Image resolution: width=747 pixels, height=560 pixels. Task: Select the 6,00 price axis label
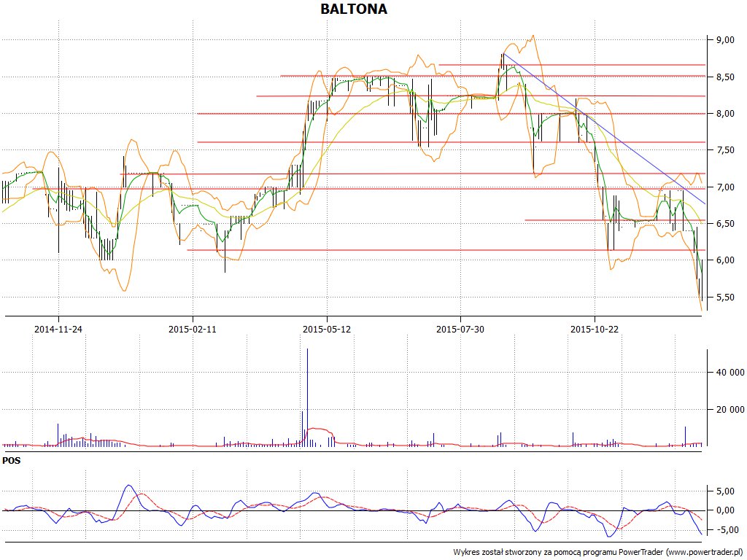(725, 260)
